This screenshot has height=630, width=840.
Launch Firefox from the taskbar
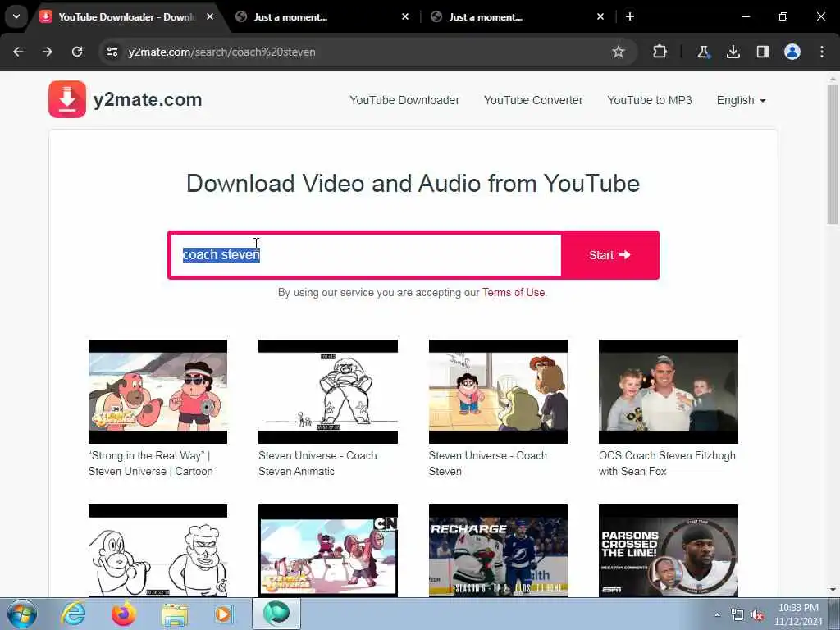123,614
